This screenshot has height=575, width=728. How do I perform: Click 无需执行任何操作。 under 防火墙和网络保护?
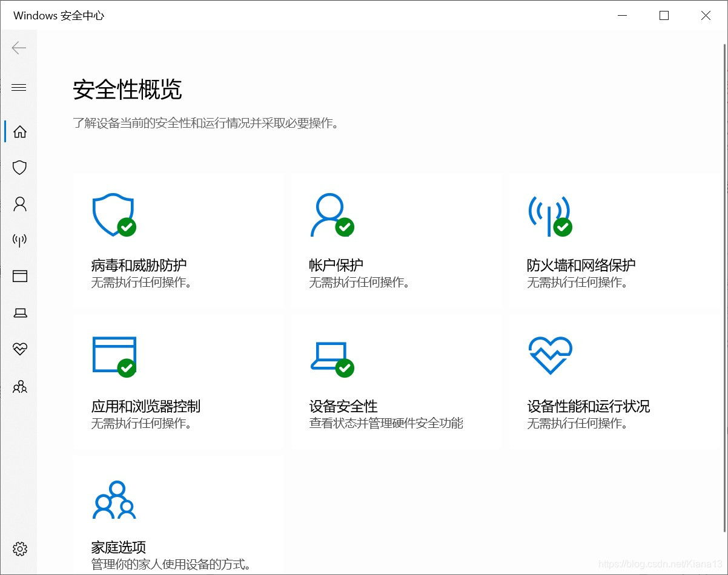(577, 282)
